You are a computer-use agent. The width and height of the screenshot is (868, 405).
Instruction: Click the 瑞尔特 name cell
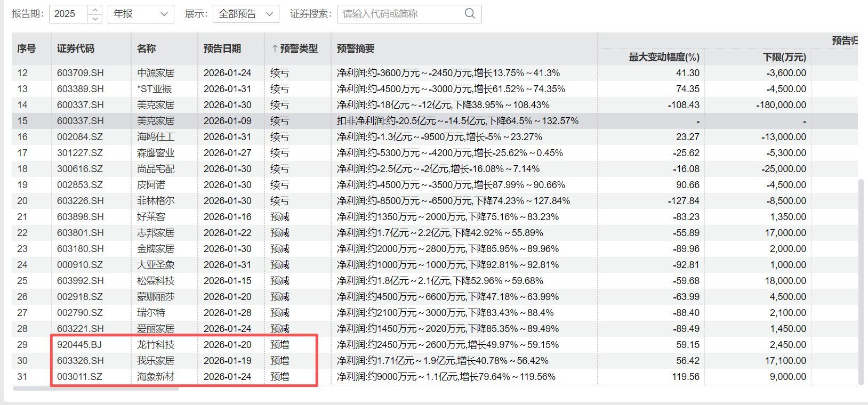pos(151,313)
